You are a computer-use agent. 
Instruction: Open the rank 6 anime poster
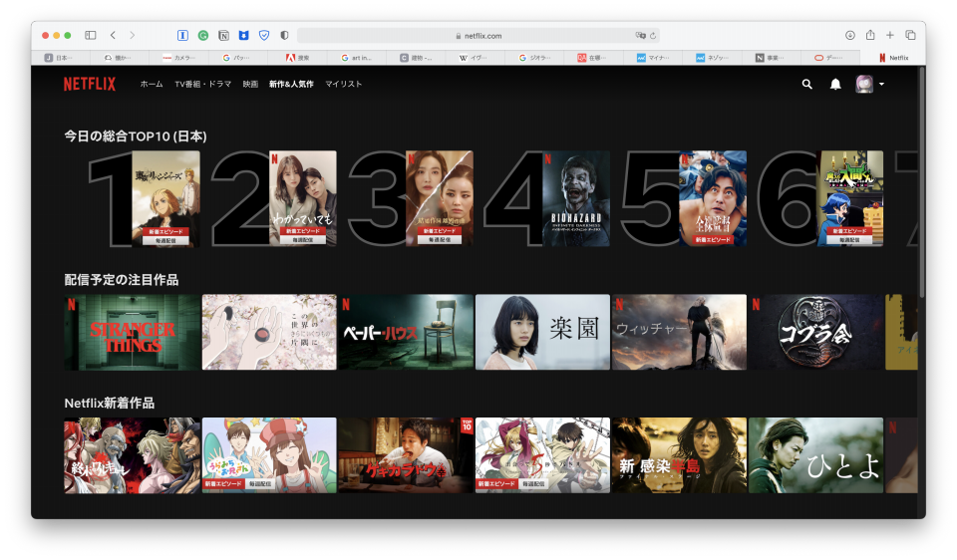click(x=849, y=199)
